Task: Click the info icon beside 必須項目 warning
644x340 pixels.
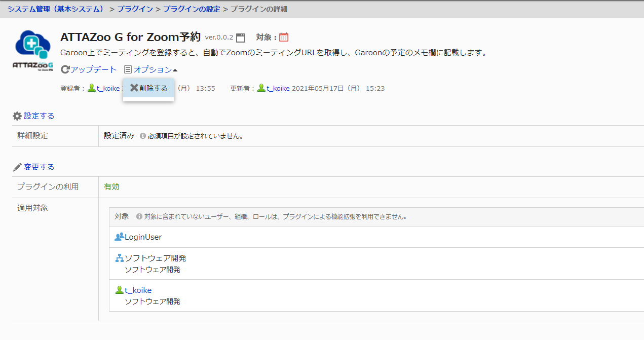Action: pyautogui.click(x=143, y=136)
